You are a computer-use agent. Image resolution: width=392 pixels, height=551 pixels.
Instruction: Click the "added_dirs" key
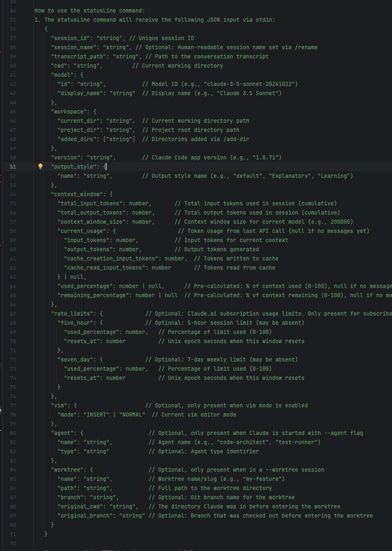77,139
